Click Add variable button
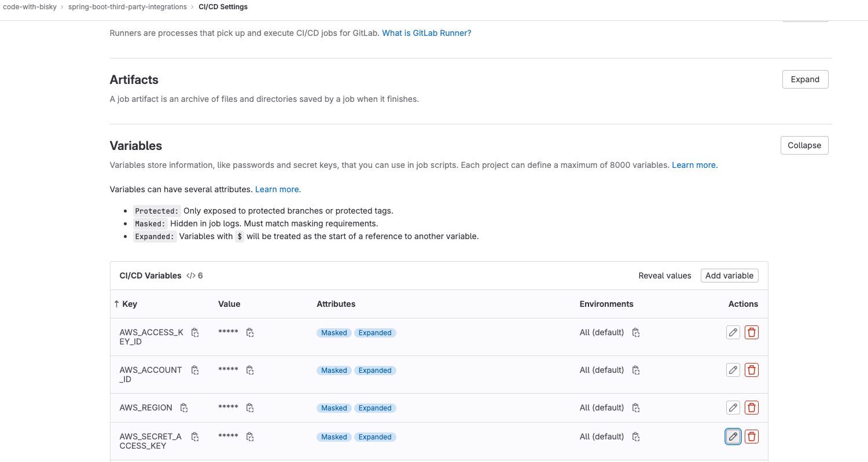The height and width of the screenshot is (462, 868). [x=729, y=276]
